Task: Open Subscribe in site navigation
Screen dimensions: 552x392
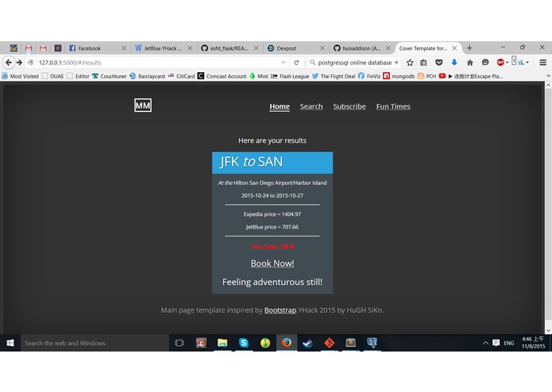Action: 349,106
